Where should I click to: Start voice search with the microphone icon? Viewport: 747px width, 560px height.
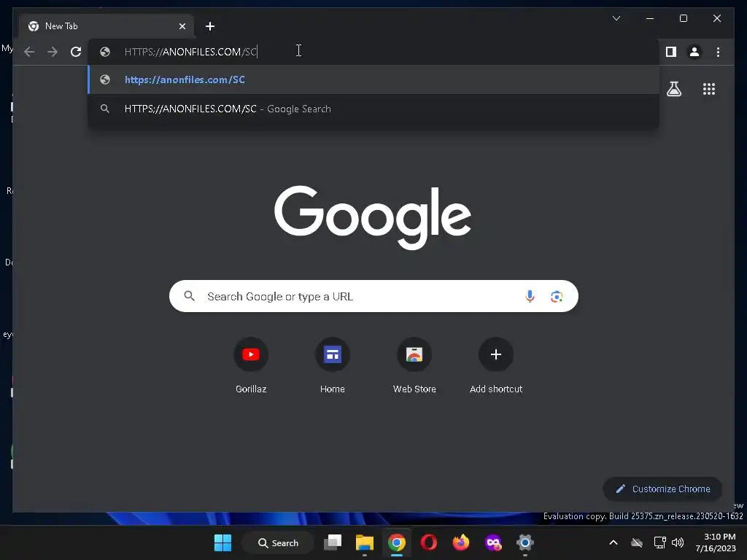pyautogui.click(x=530, y=296)
